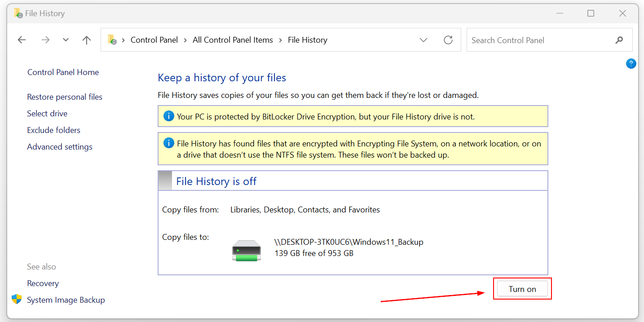Click the "Keep a history of your files" heading

pyautogui.click(x=222, y=78)
